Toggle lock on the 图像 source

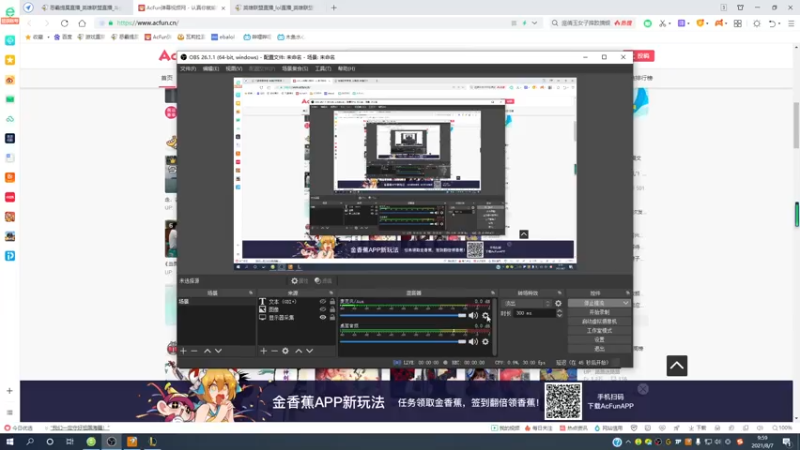(332, 309)
